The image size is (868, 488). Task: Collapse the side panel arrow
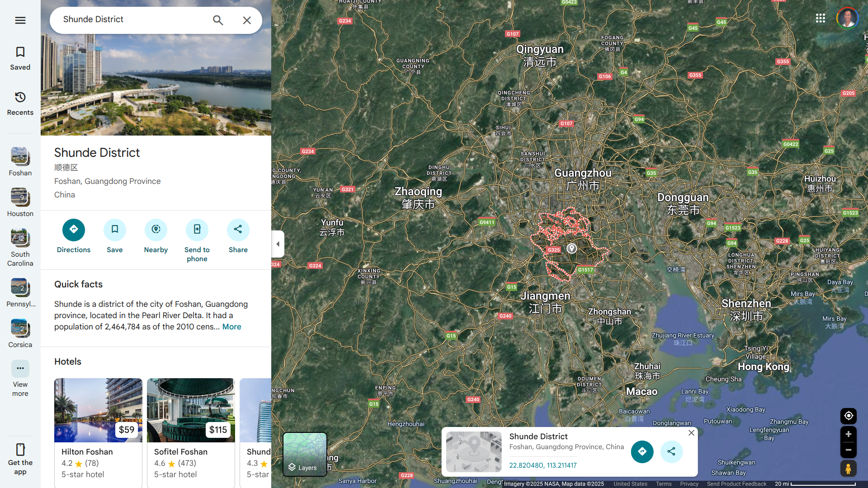(278, 244)
